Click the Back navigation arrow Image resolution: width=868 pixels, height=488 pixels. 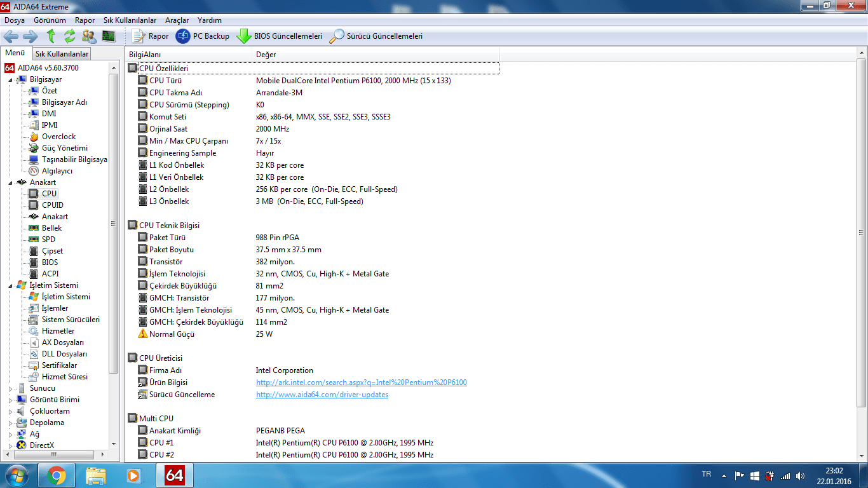tap(11, 36)
